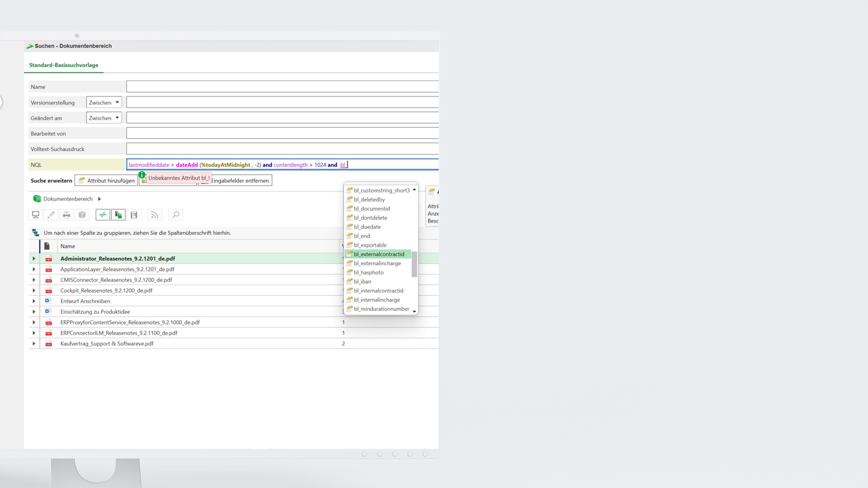The width and height of the screenshot is (868, 488).
Task: Open the Geändert am Zwischen dropdown
Action: point(104,118)
